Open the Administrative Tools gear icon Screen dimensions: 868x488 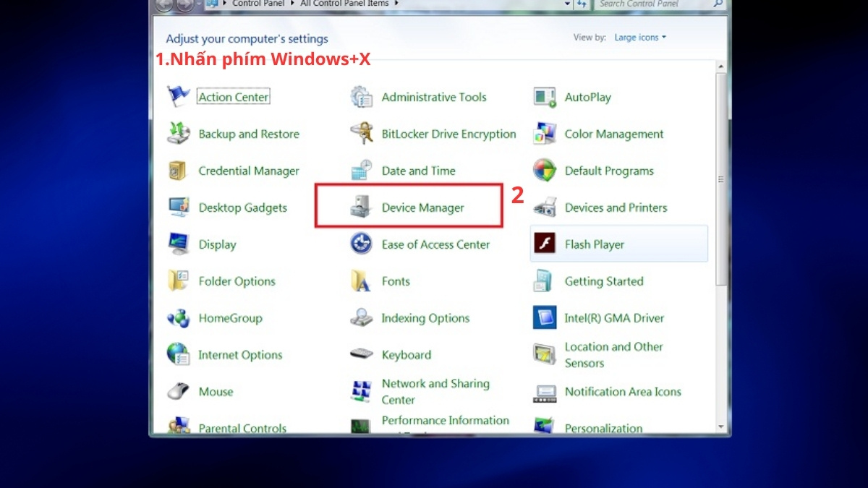coord(362,97)
